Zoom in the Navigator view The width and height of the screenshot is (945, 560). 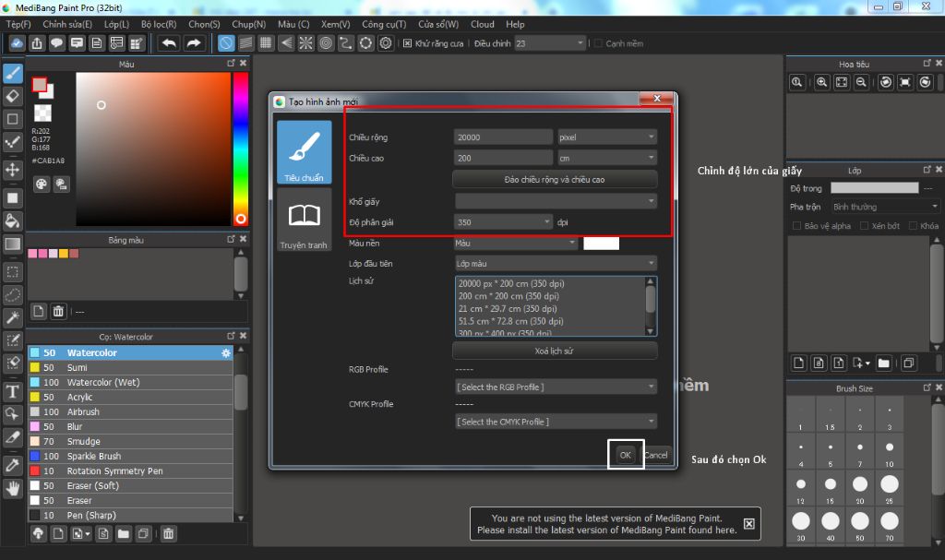(x=821, y=83)
